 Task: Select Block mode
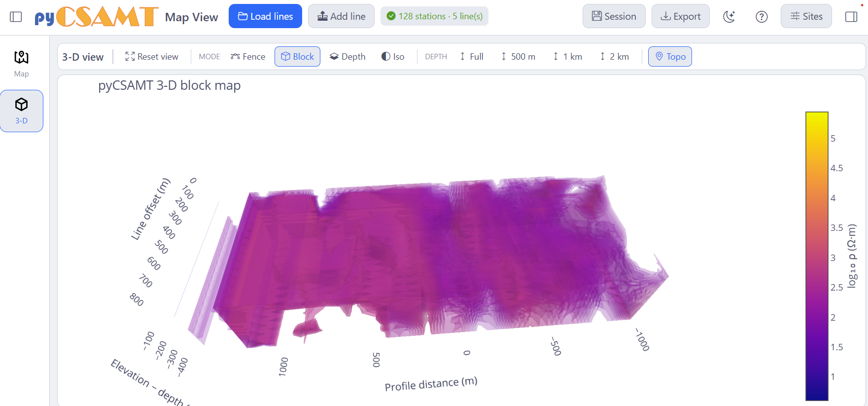[x=297, y=57]
